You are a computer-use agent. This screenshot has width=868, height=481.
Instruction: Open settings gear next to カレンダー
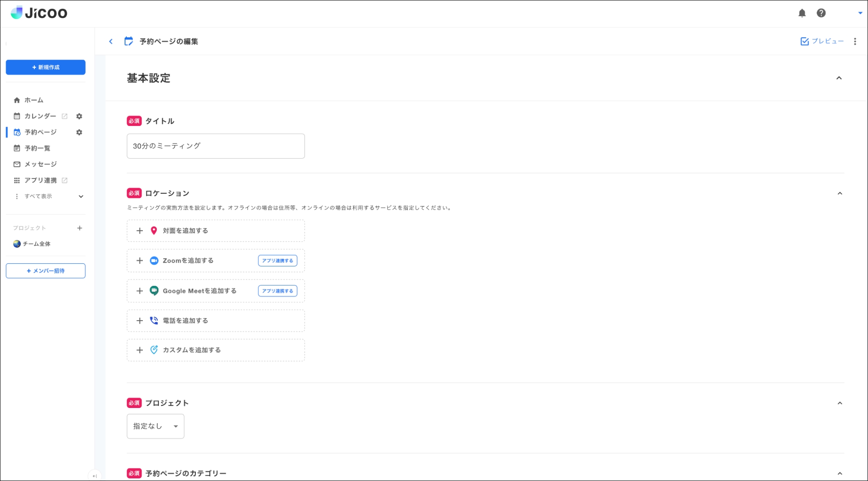pos(79,116)
